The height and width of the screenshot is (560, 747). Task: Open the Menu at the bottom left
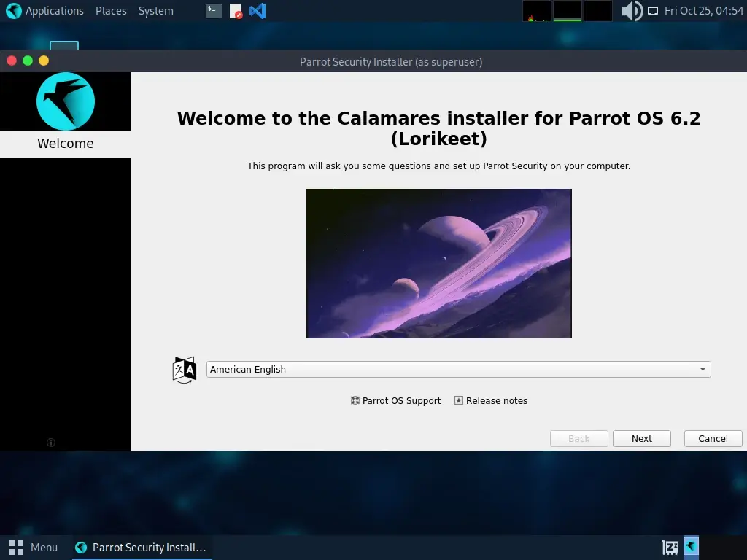(33, 547)
